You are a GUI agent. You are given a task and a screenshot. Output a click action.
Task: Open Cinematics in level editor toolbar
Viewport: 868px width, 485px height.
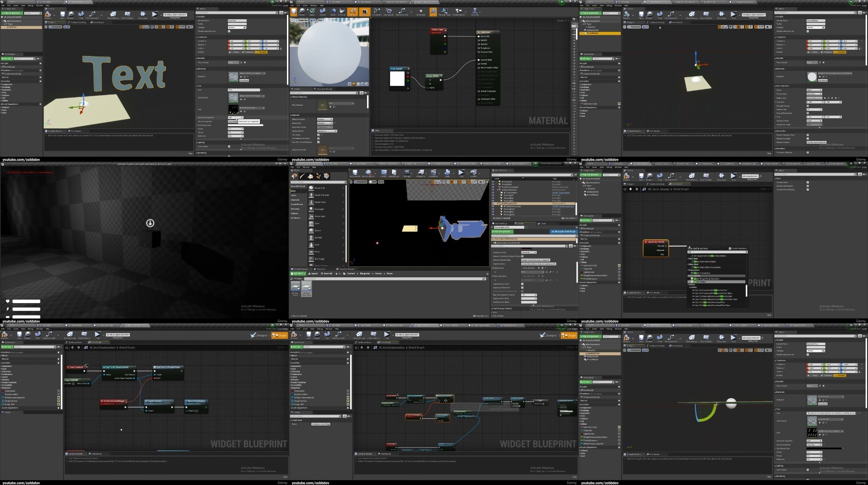click(x=433, y=173)
